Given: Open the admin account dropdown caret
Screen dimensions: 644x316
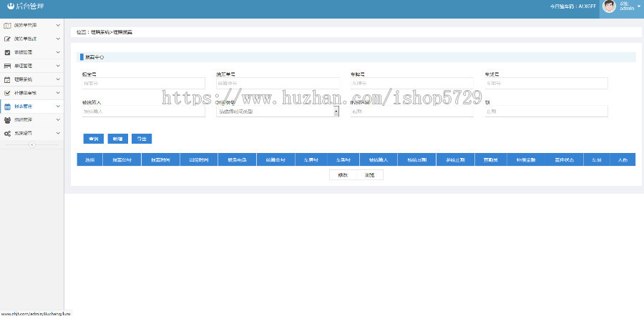Looking at the screenshot, I should click(x=639, y=6).
